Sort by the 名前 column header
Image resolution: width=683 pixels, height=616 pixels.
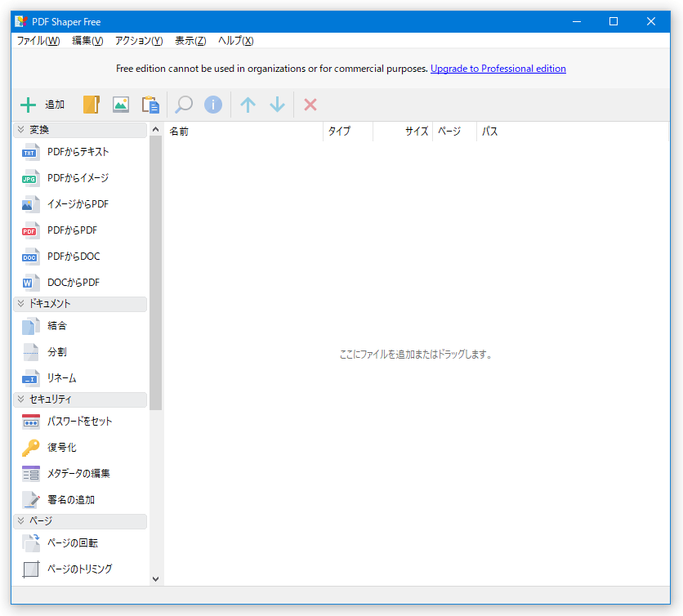tap(244, 132)
